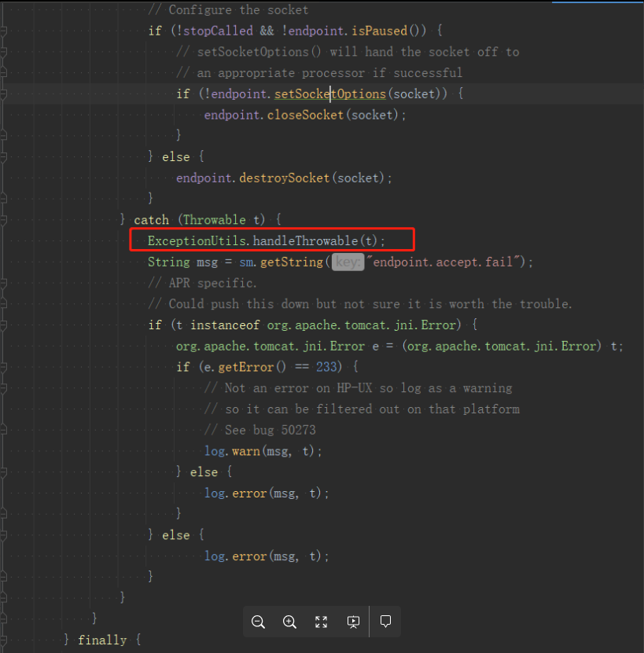The image size is (644, 653).
Task: Collapse the fold marker beside 'catch (Throwable t)'
Action: [x=3, y=220]
